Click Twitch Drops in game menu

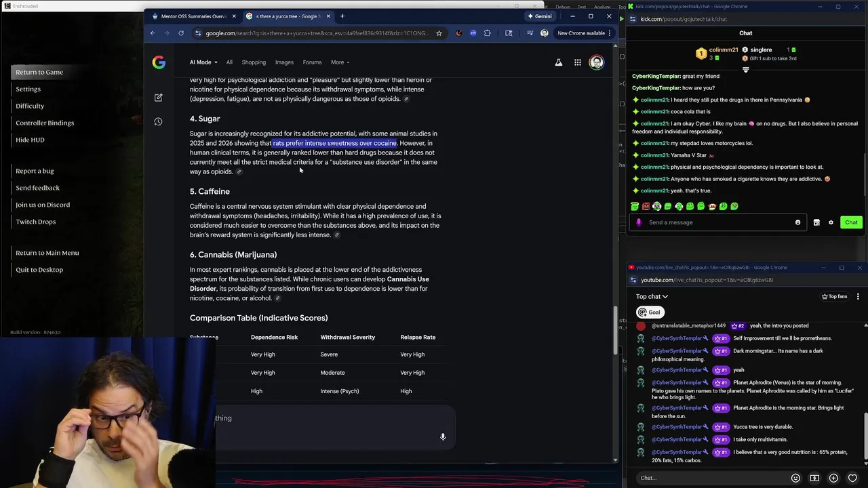pos(36,222)
